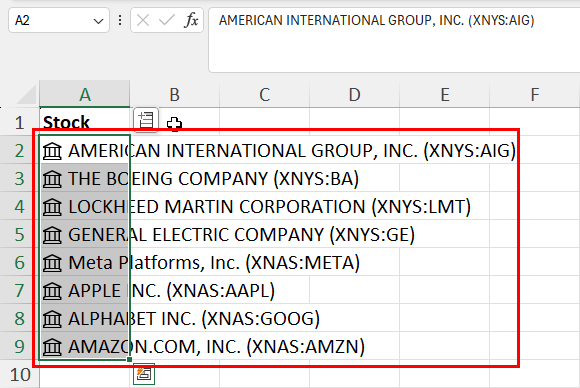The height and width of the screenshot is (388, 580).
Task: Select row 4 header
Action: [20, 206]
